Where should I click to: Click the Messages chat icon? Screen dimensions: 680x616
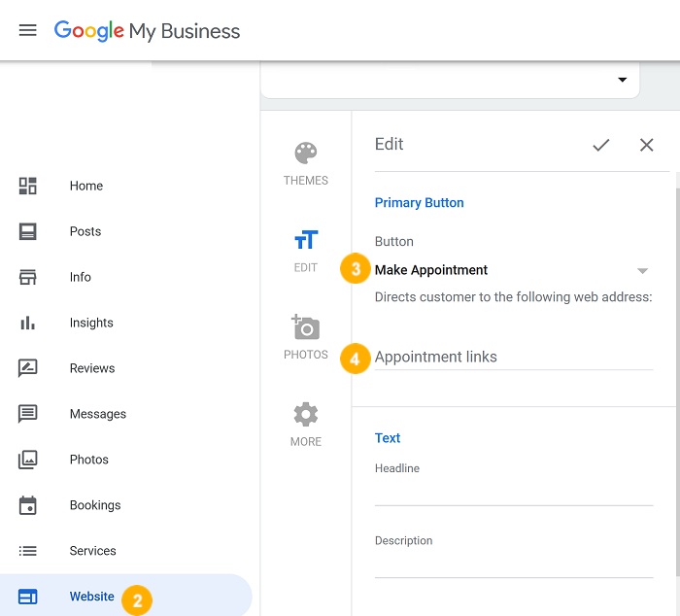(28, 414)
